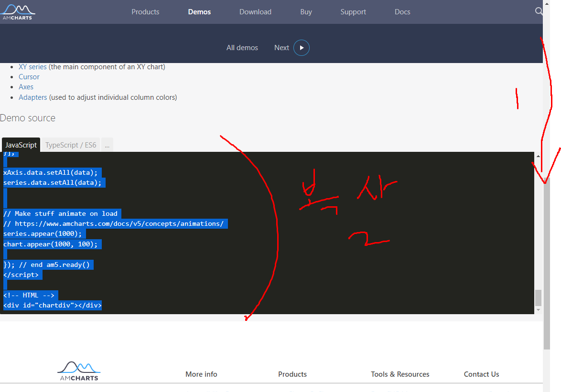Click the amcharts animations URL comment line
Screen dimensions: 561x392
113,224
